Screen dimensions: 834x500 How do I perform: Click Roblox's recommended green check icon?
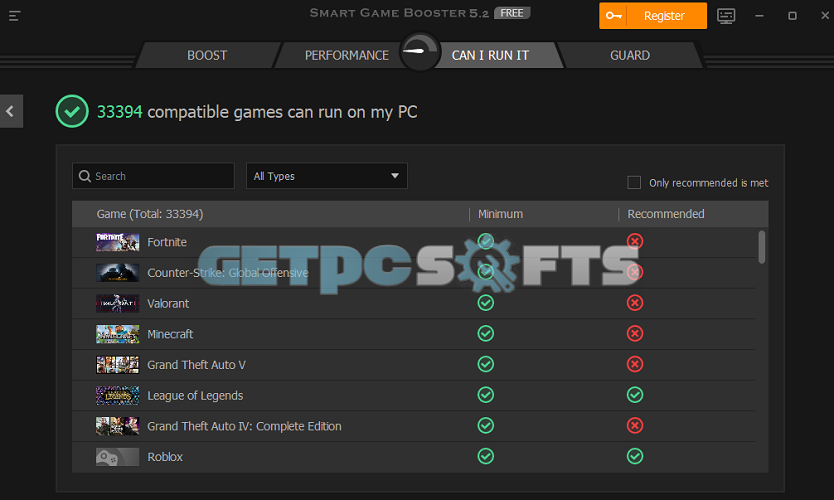635,456
